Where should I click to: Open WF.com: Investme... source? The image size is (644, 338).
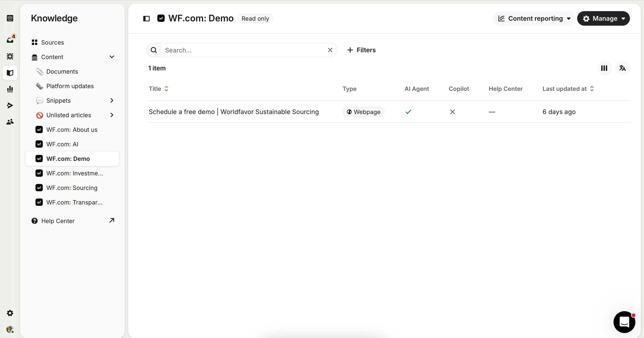72,173
